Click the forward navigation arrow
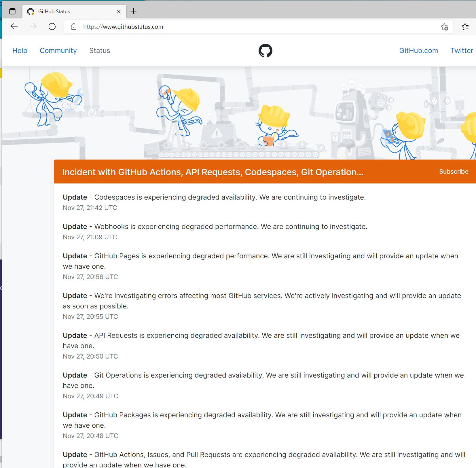 (x=33, y=27)
